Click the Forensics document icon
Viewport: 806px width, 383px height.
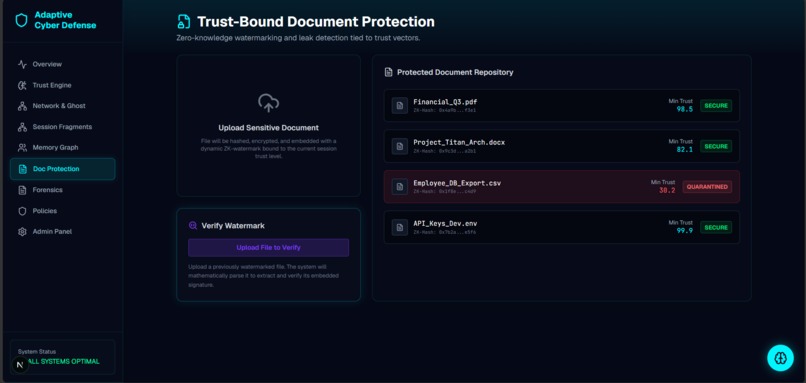(22, 190)
